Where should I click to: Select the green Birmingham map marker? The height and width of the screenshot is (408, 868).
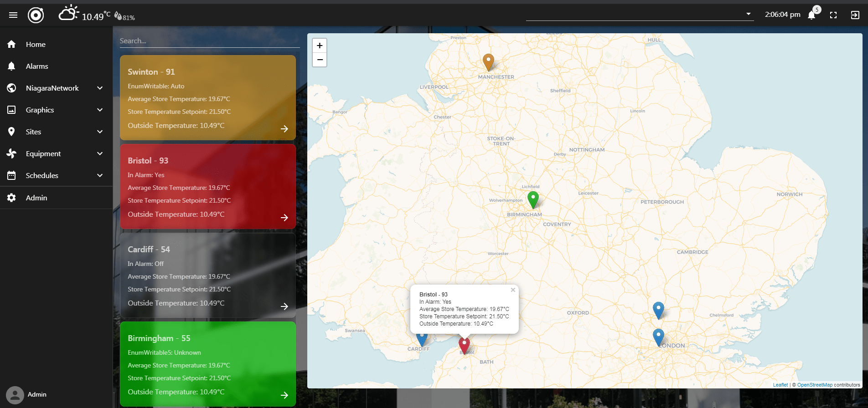tap(533, 199)
